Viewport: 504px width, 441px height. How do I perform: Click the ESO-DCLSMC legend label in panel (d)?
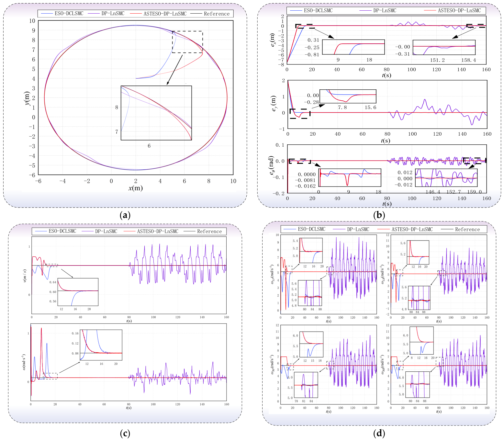click(311, 229)
